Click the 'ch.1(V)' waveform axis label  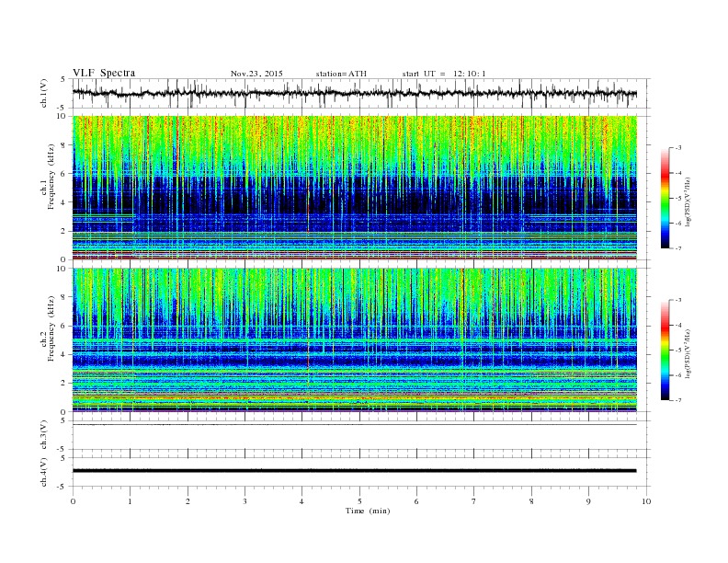(44, 93)
